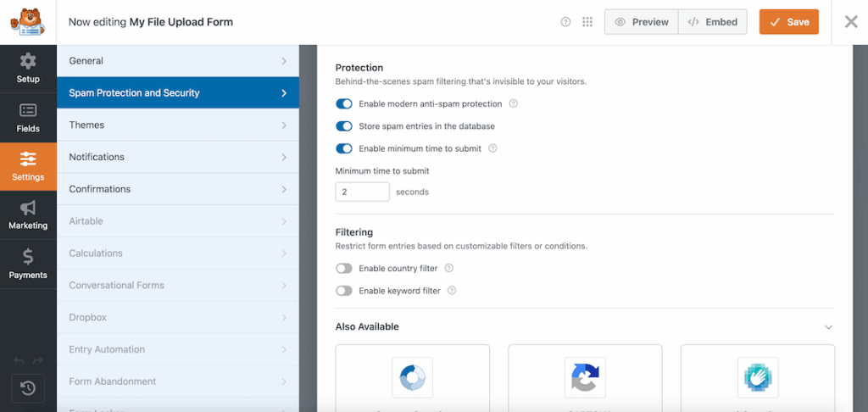Expand the Themes settings chevron
868x412 pixels.
pyautogui.click(x=283, y=125)
